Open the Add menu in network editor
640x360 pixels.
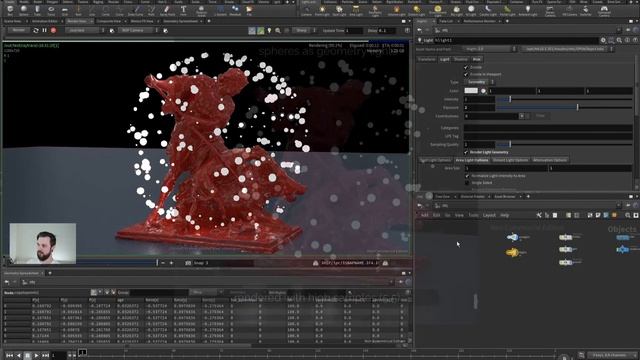[x=424, y=215]
